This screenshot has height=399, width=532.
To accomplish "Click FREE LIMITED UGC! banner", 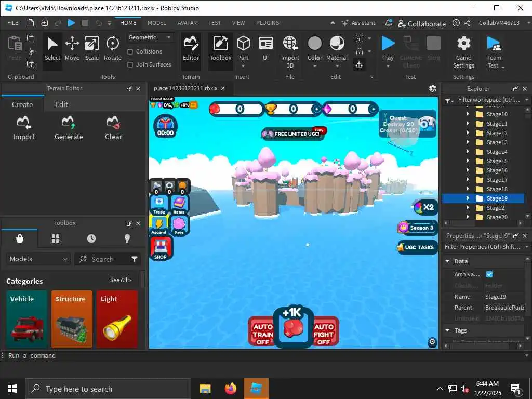I will [293, 134].
